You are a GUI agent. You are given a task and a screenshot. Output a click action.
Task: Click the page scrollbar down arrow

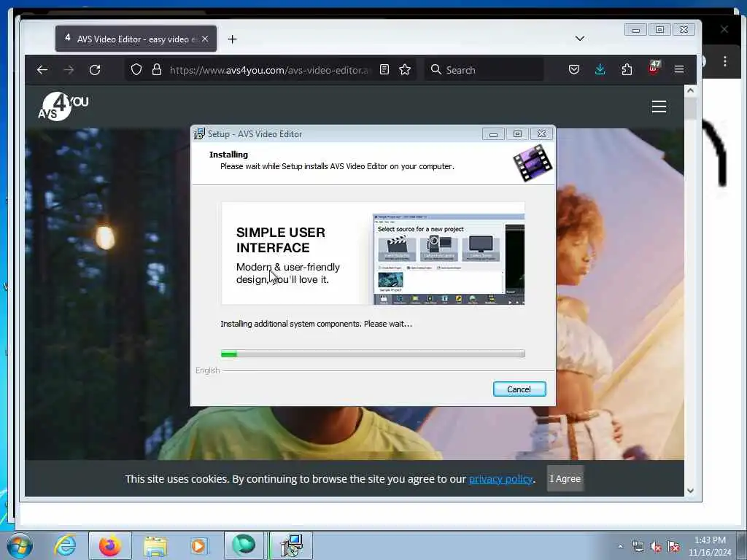point(690,491)
